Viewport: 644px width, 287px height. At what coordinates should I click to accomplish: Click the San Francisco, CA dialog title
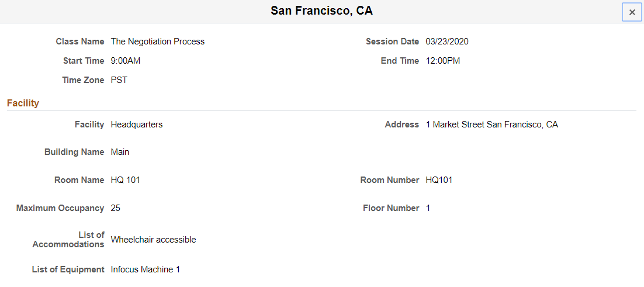coord(321,11)
